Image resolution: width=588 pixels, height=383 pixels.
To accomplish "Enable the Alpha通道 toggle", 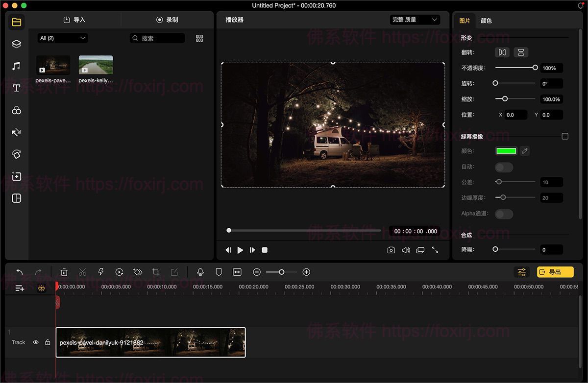I will [504, 214].
